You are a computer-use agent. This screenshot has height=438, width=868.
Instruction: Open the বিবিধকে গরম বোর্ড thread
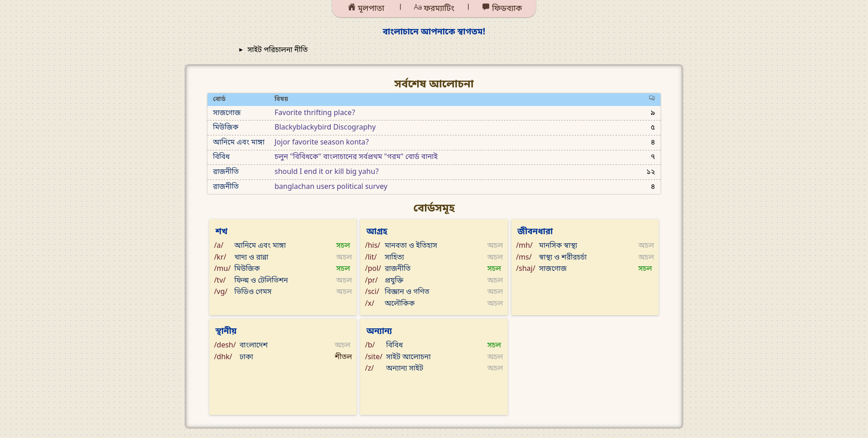click(x=356, y=157)
